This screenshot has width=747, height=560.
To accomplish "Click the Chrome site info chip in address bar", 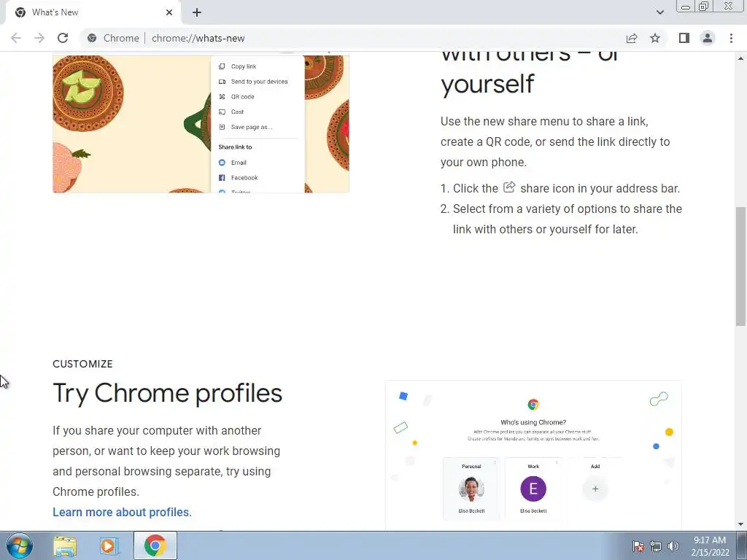I will click(113, 38).
